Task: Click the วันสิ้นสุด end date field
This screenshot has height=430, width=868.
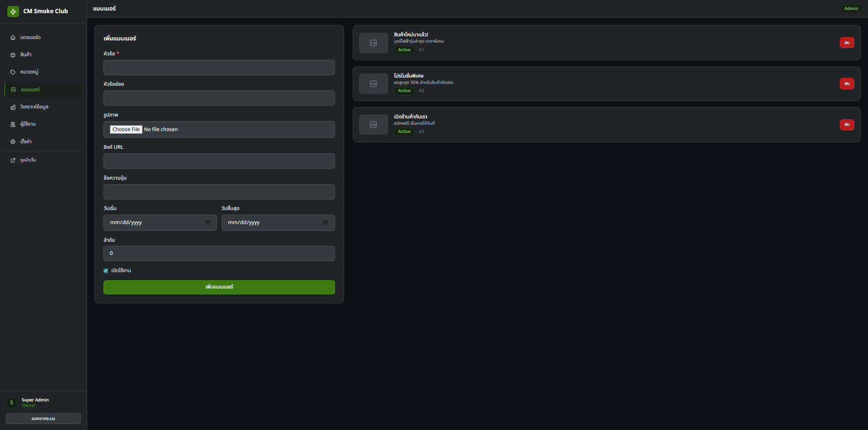Action: 278,223
